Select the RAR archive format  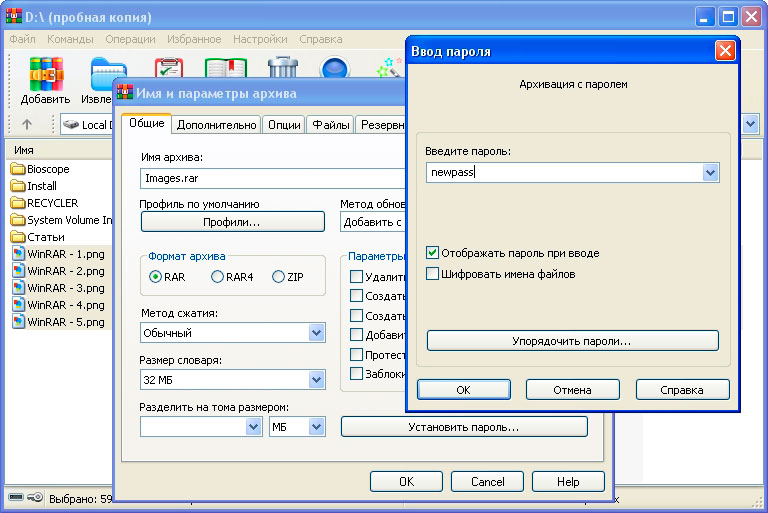(155, 277)
